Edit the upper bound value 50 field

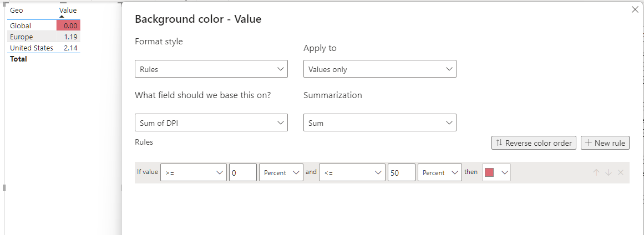click(401, 173)
